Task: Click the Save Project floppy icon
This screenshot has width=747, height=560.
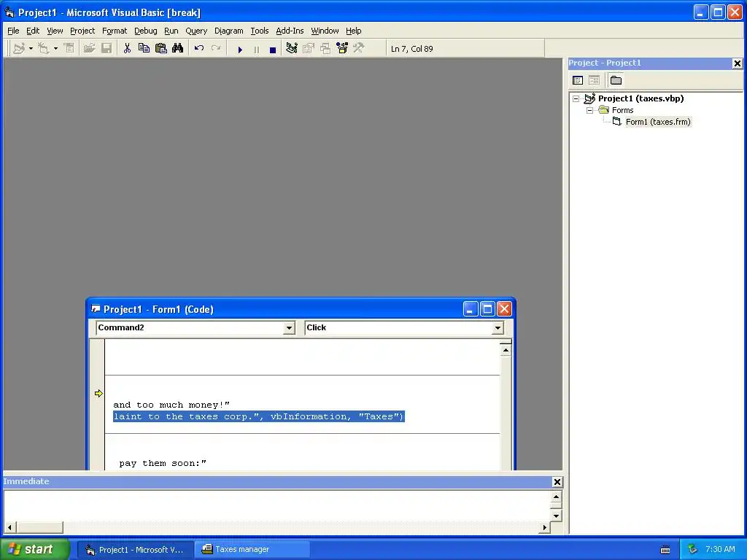Action: tap(107, 49)
